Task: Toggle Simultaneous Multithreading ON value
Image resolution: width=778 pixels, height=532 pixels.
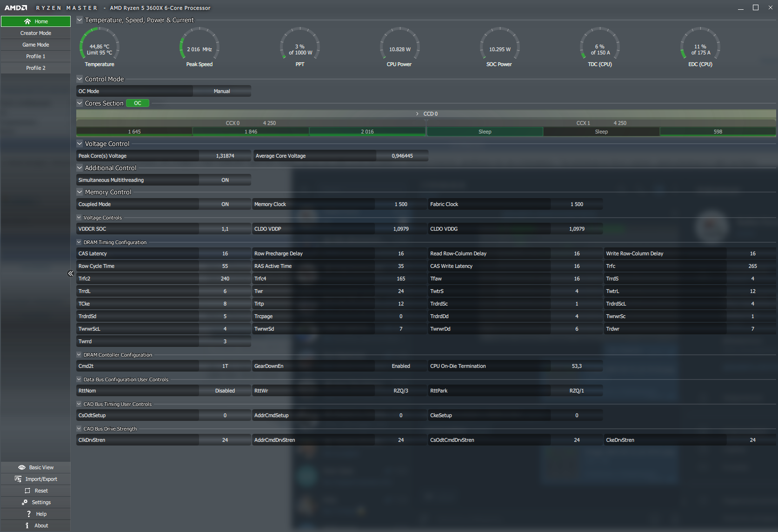Action: click(x=225, y=180)
